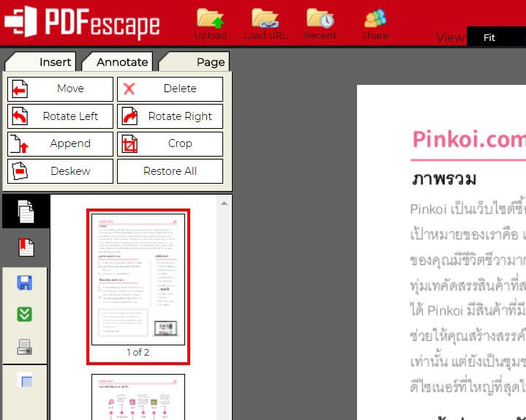The height and width of the screenshot is (420, 526).
Task: Switch to the Page tab
Action: click(x=194, y=61)
